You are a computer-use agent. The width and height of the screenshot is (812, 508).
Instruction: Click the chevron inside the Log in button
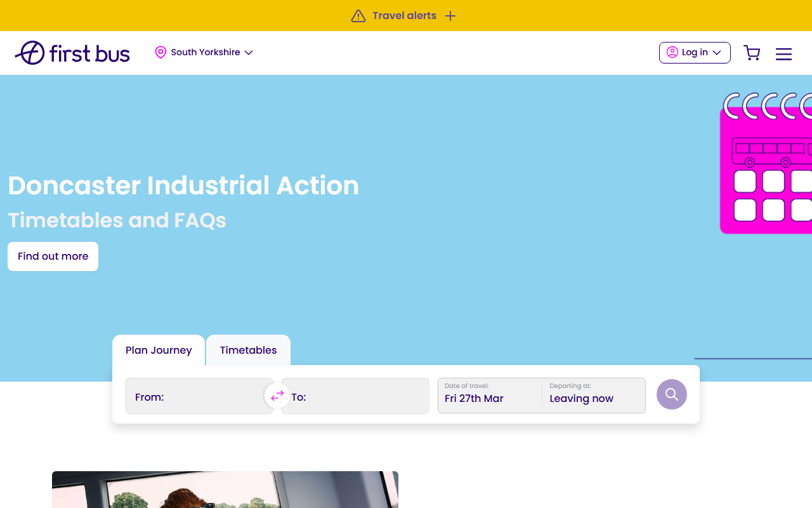[717, 53]
